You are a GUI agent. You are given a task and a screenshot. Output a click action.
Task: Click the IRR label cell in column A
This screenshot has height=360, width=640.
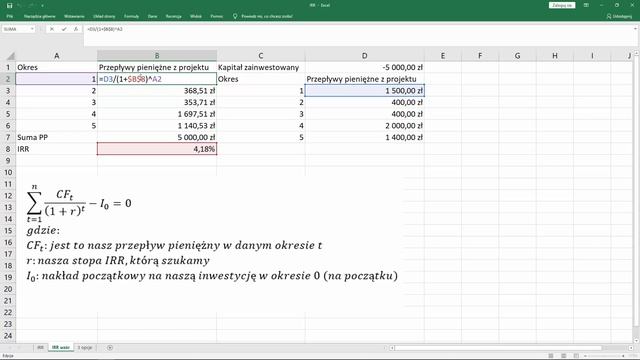(56, 149)
